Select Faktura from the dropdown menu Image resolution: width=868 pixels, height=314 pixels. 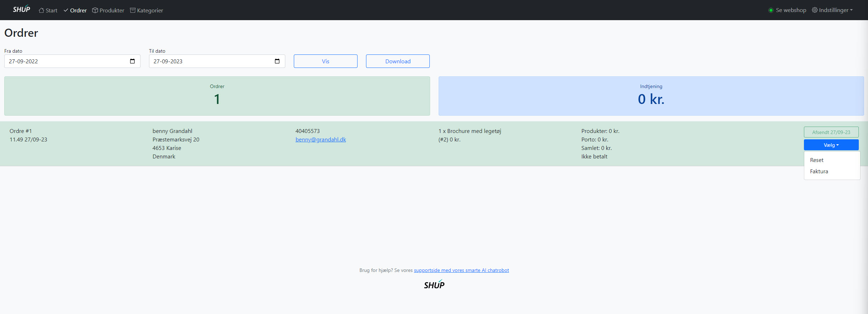point(819,171)
